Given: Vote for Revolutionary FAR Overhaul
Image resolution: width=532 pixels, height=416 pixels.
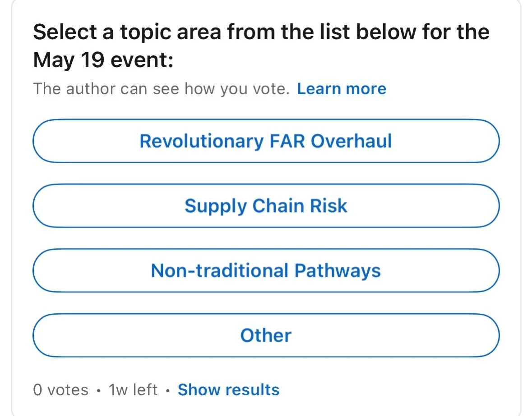Looking at the screenshot, I should coord(266,141).
